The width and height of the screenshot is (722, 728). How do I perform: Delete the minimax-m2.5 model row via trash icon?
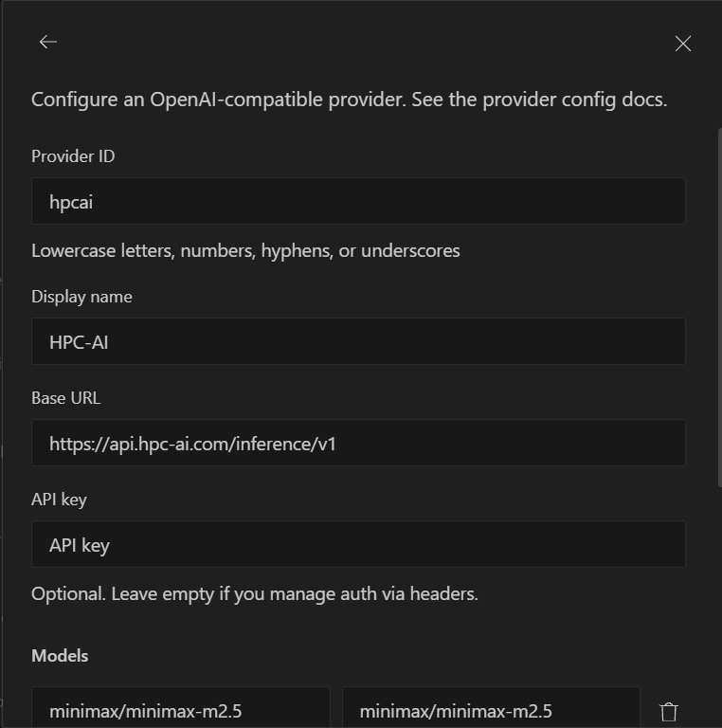point(669,712)
